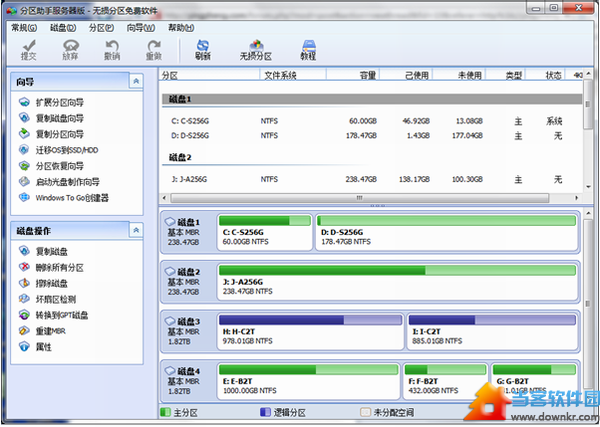Sort by the 文件系统 column header
This screenshot has height=427, width=600.
pyautogui.click(x=293, y=75)
